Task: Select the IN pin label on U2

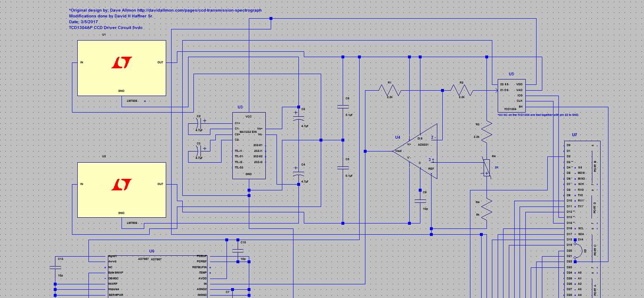Action: (x=81, y=184)
